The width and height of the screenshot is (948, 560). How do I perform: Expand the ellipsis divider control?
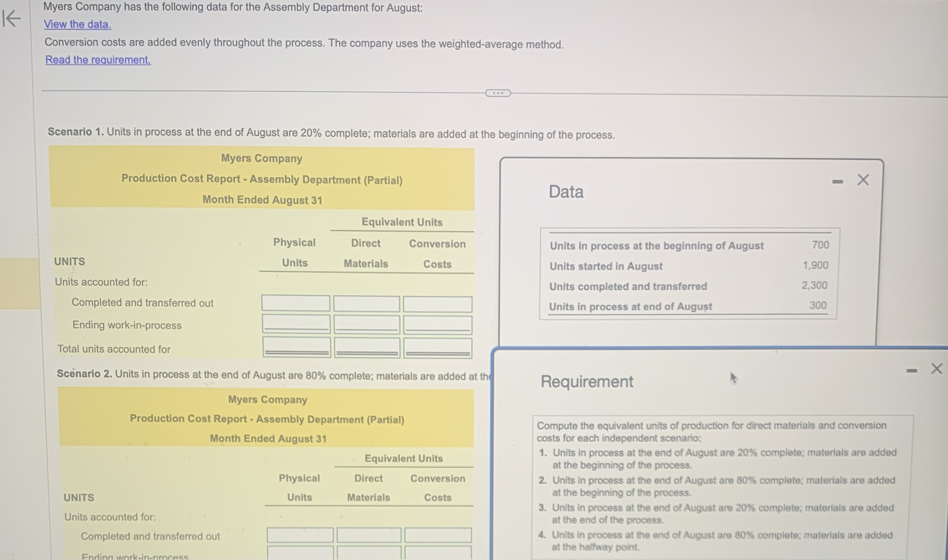497,93
